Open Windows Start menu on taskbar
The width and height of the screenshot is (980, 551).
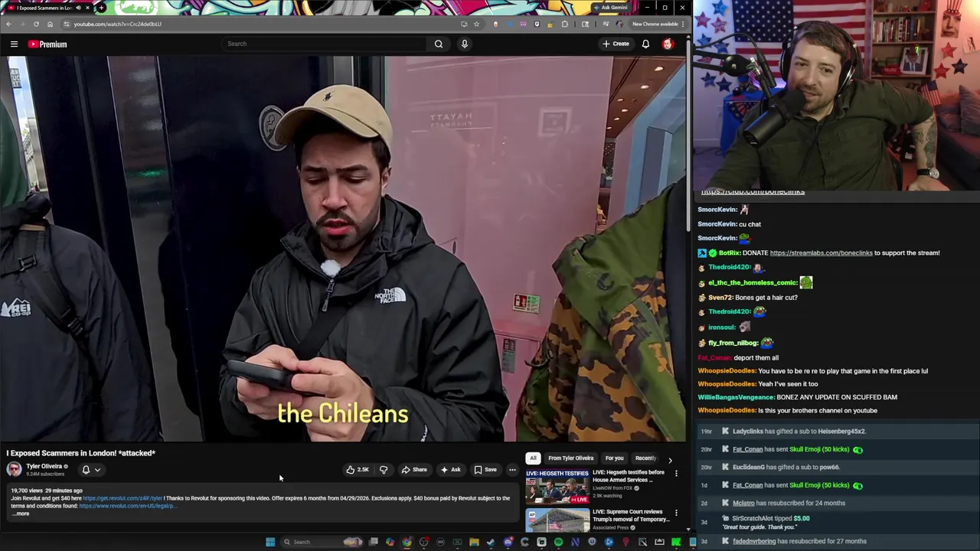click(270, 542)
